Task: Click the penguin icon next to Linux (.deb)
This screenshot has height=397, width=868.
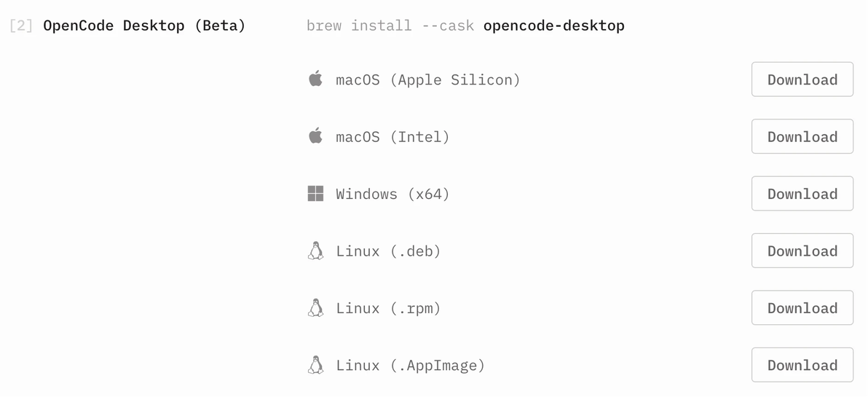Action: [315, 251]
